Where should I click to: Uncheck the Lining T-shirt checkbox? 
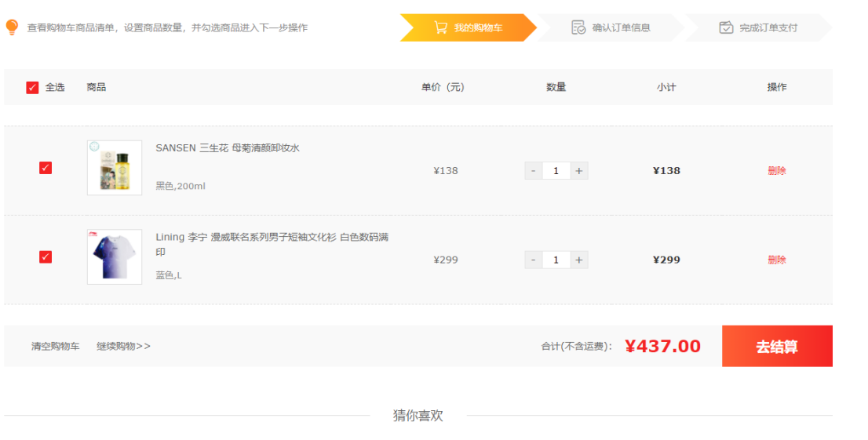tap(46, 257)
